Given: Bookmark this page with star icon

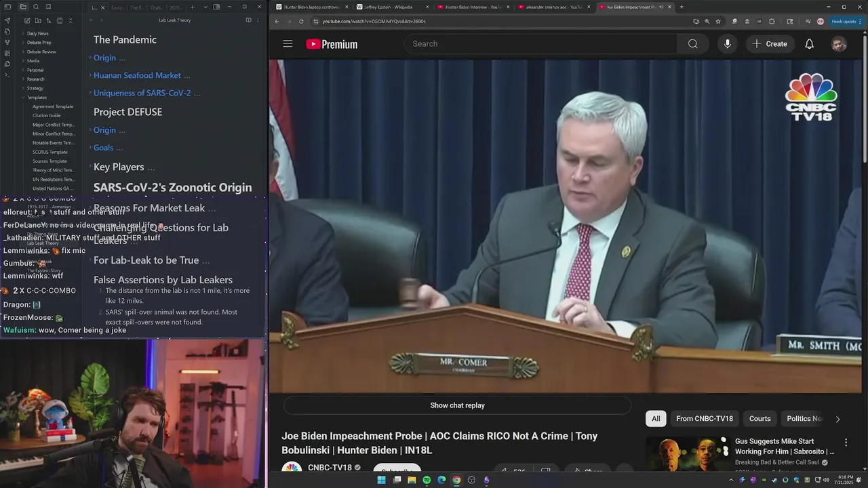Looking at the screenshot, I should pos(717,21).
